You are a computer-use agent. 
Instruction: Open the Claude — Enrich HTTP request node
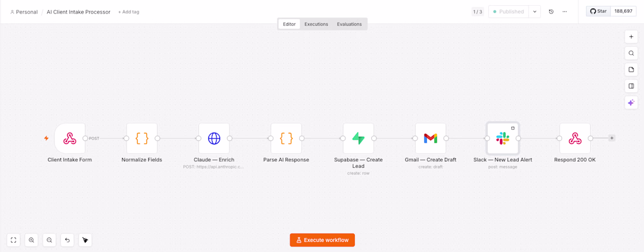click(x=214, y=139)
